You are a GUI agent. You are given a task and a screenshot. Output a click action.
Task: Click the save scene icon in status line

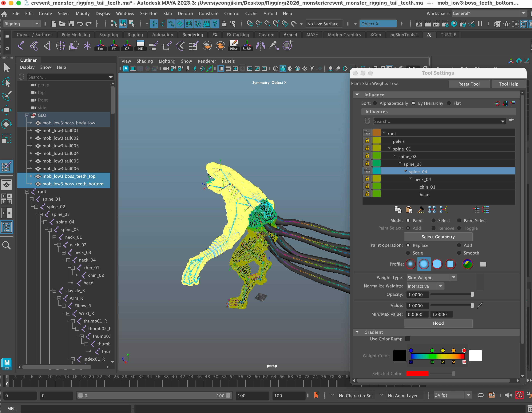click(71, 24)
